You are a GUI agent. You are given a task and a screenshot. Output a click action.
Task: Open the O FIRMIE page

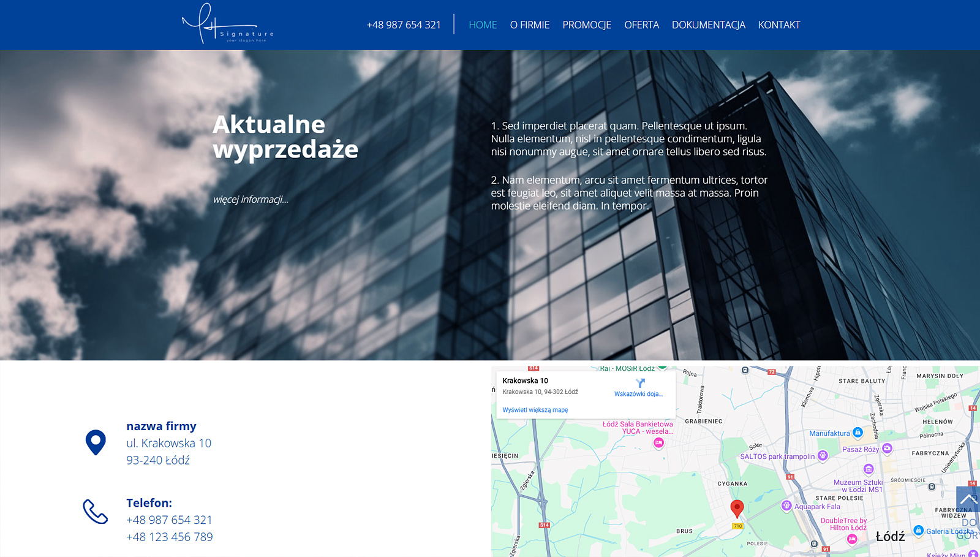coord(529,25)
